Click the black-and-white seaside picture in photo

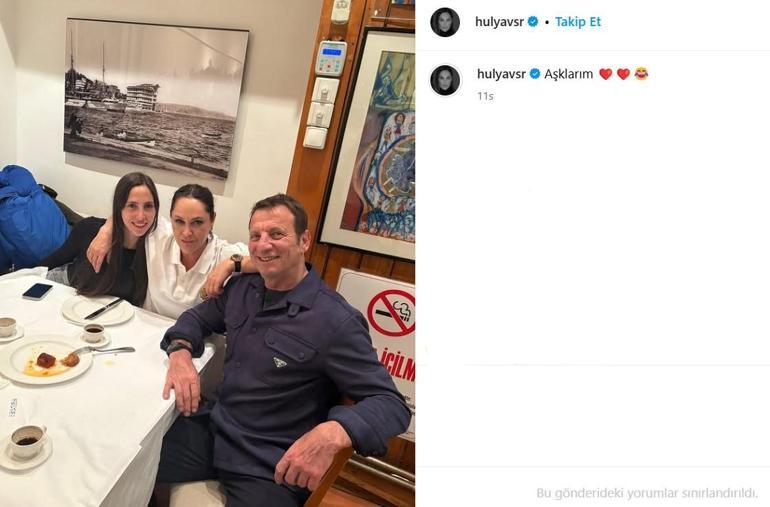click(x=155, y=98)
